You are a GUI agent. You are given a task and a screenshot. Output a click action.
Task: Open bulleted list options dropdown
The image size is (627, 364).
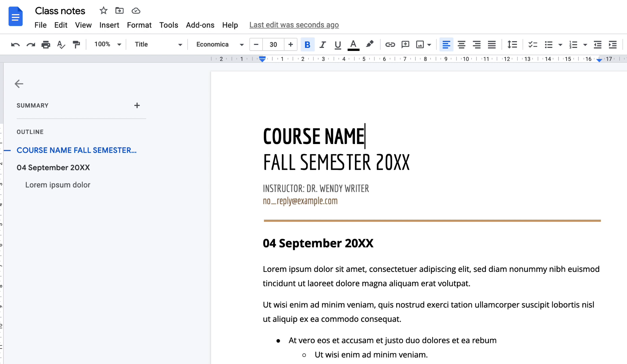(x=560, y=45)
